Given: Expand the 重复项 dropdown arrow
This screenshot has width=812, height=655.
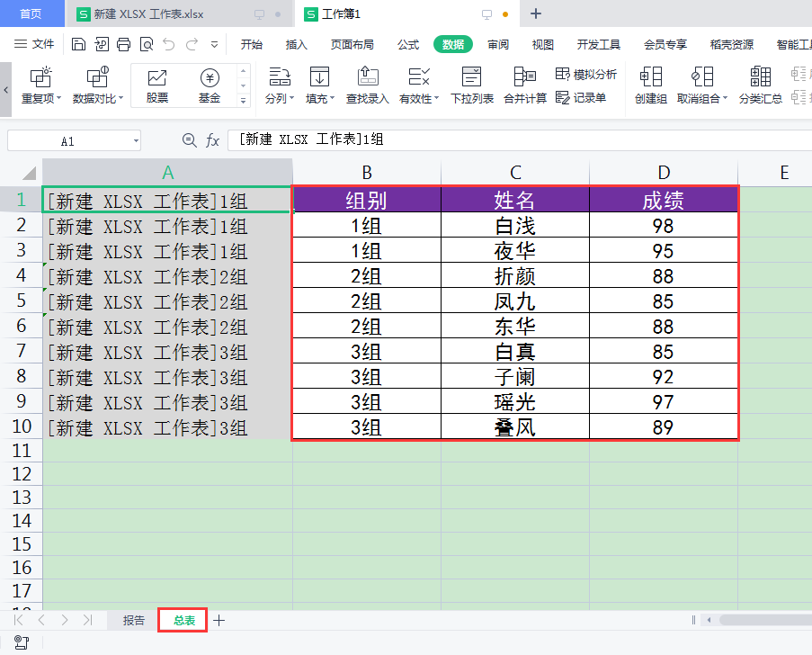Looking at the screenshot, I should coord(58,98).
